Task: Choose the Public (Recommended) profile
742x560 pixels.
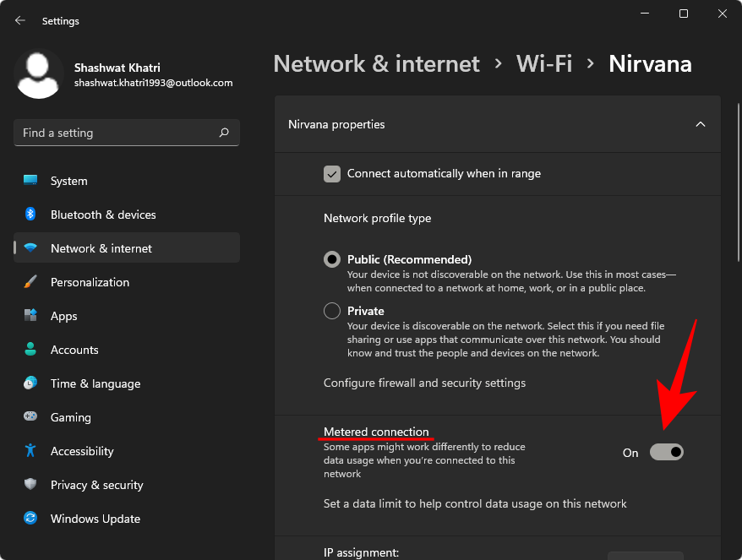Action: [x=331, y=259]
